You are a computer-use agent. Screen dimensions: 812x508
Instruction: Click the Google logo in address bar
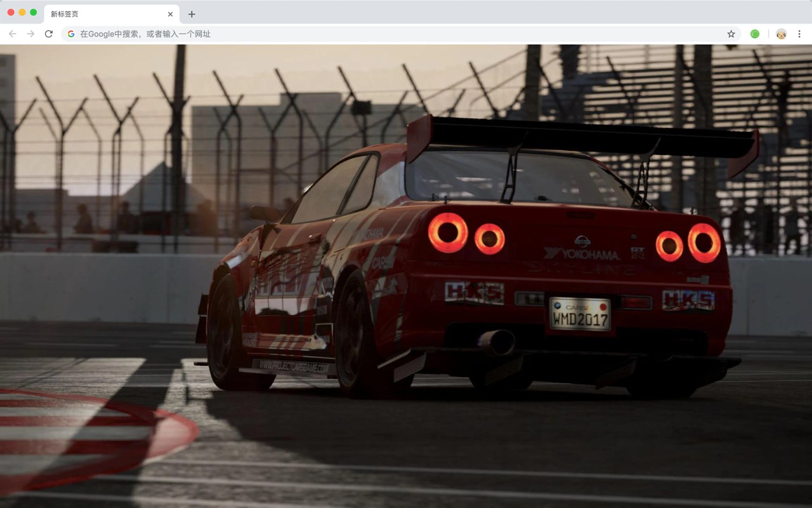[x=71, y=34]
